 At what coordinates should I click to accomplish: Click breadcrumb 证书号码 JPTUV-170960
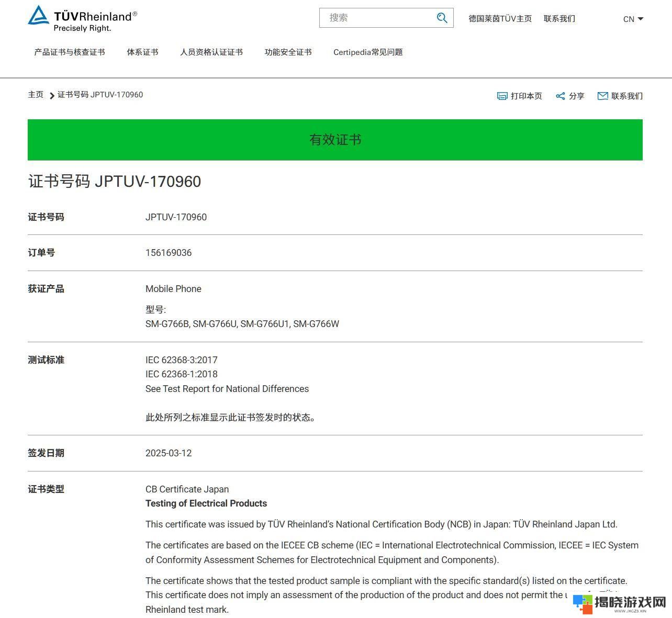pos(100,95)
